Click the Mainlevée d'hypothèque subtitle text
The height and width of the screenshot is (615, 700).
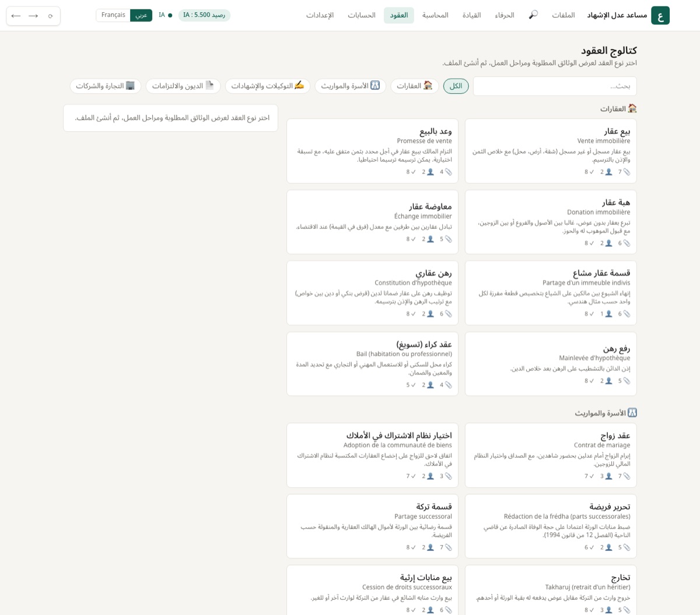(594, 358)
